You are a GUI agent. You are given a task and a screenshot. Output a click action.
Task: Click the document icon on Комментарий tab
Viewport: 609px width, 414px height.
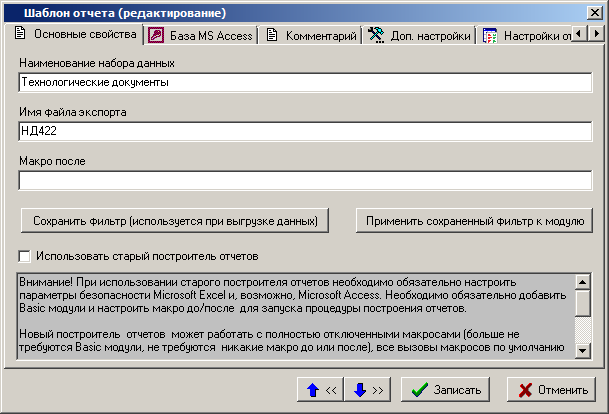271,36
